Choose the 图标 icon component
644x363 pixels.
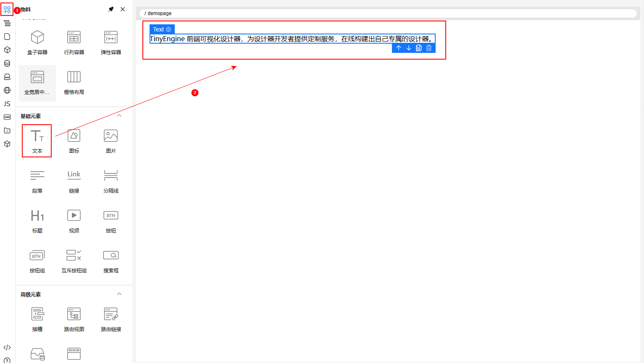[74, 141]
